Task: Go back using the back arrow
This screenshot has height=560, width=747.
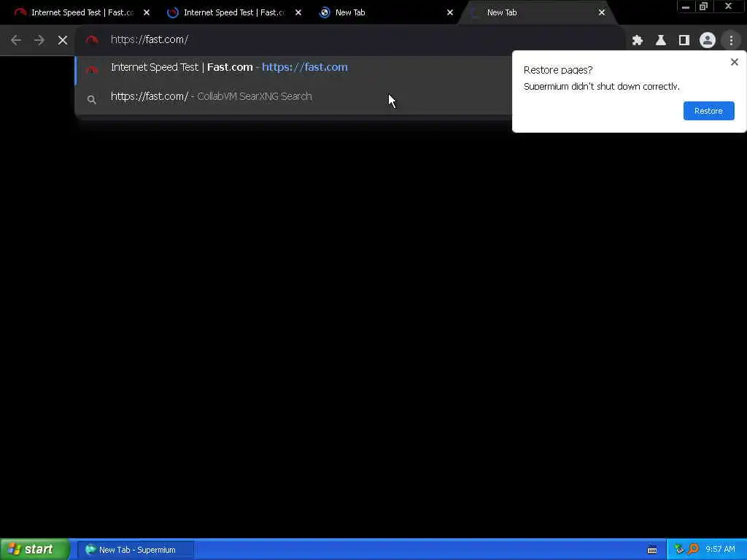Action: coord(16,40)
